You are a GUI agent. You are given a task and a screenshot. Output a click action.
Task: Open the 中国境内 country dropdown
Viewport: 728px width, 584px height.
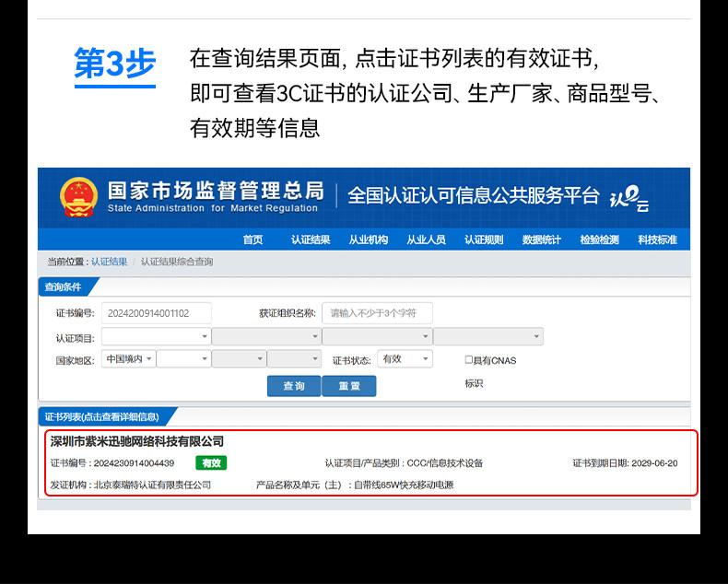coord(129,359)
